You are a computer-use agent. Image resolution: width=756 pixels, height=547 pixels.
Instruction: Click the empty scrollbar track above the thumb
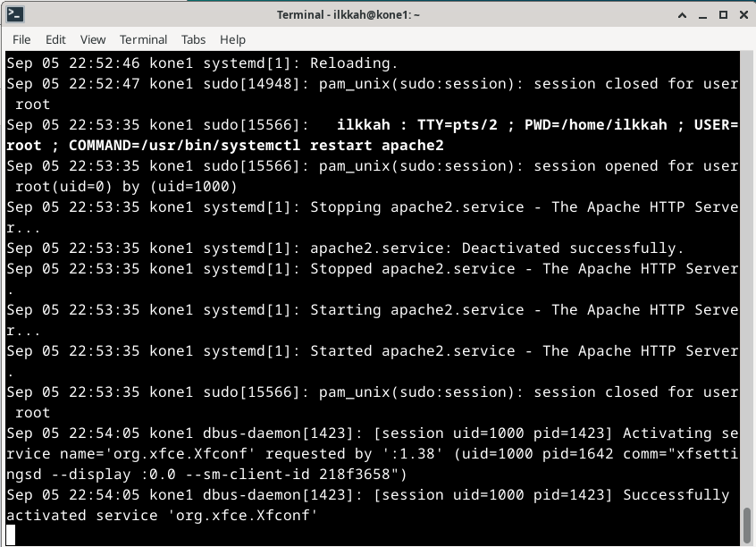click(747, 268)
